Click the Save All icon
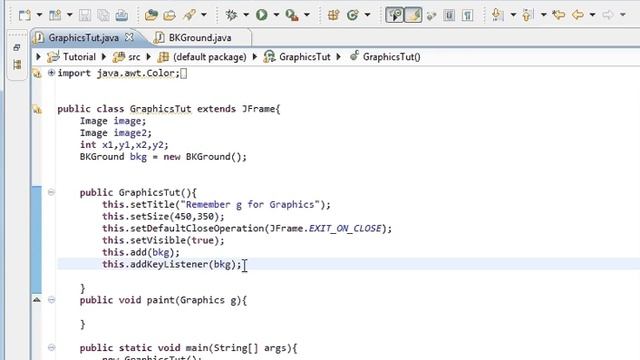The width and height of the screenshot is (640, 360). coord(103,15)
